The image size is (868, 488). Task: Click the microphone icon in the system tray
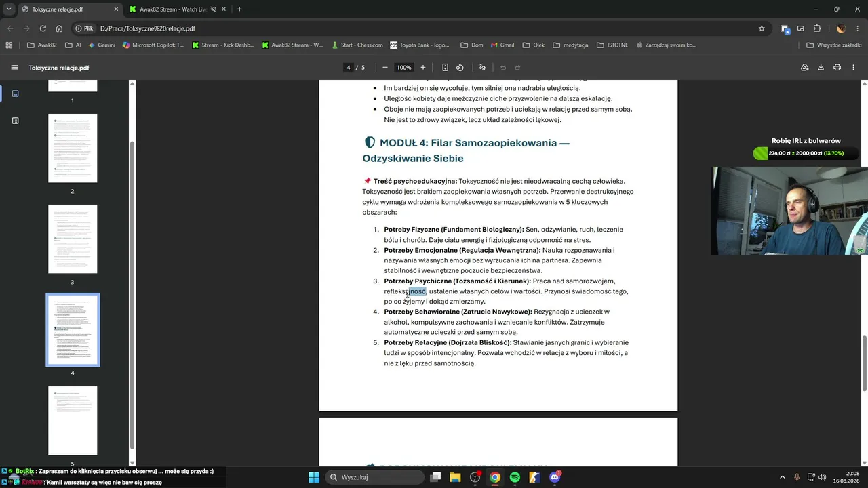click(x=797, y=477)
